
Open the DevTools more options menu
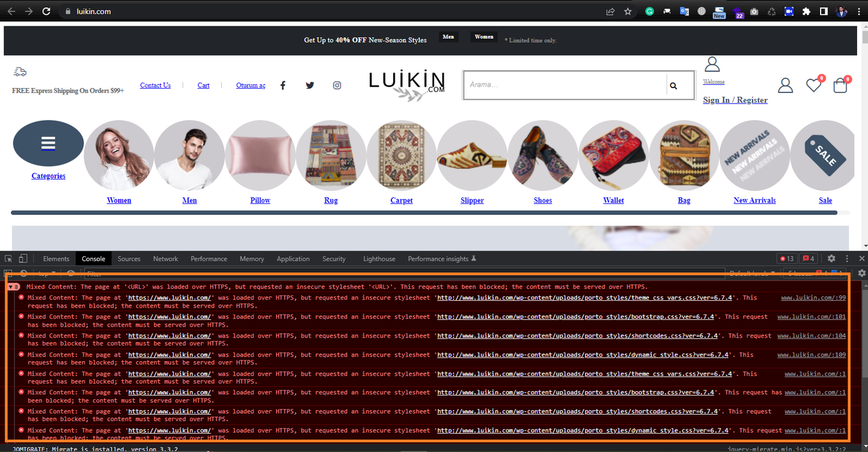[847, 259]
